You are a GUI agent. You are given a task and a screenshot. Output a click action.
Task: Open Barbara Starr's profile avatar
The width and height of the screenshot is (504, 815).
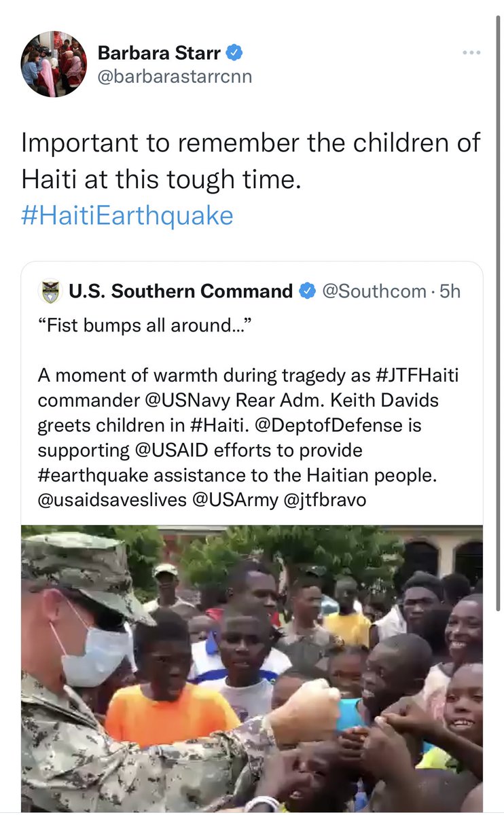54,63
